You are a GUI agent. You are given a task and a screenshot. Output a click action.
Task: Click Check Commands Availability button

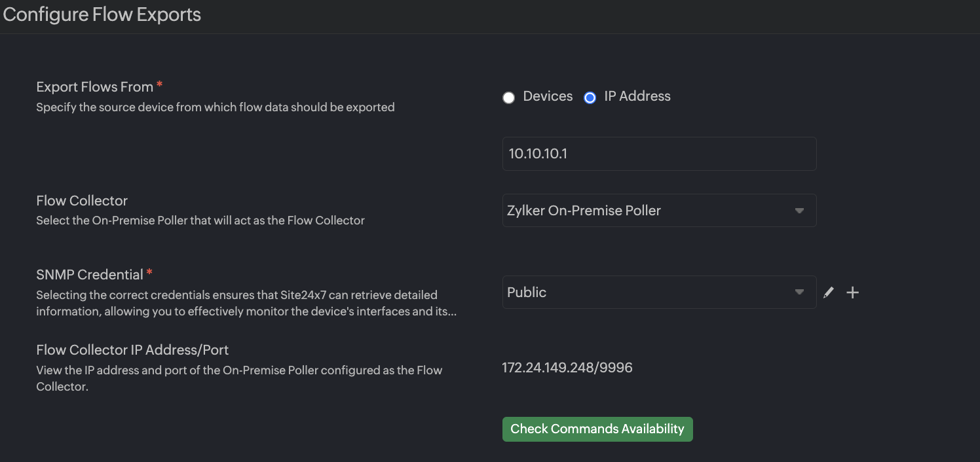pyautogui.click(x=597, y=429)
